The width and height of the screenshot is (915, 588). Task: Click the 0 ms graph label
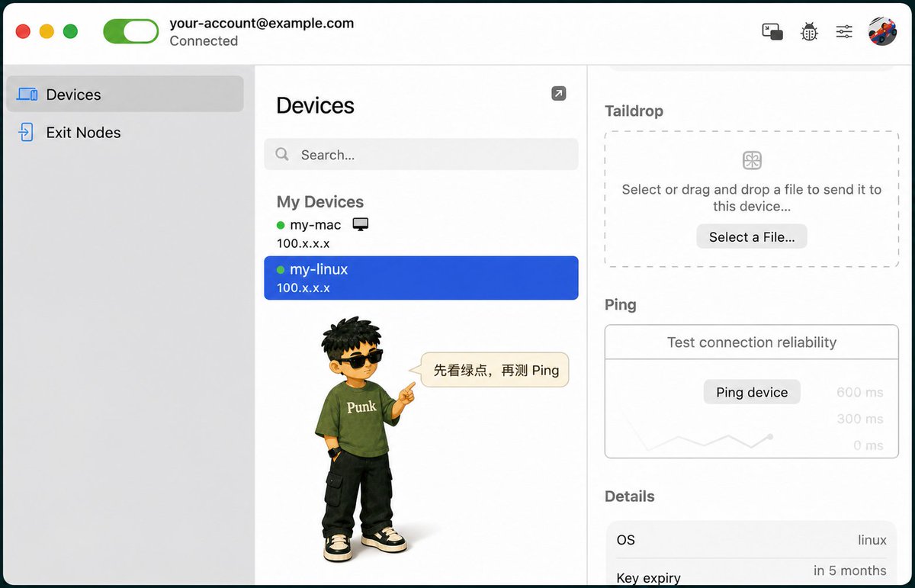(x=868, y=445)
